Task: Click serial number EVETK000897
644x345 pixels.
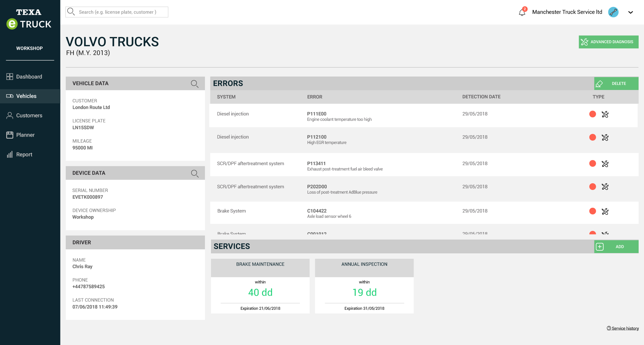Action: (88, 197)
